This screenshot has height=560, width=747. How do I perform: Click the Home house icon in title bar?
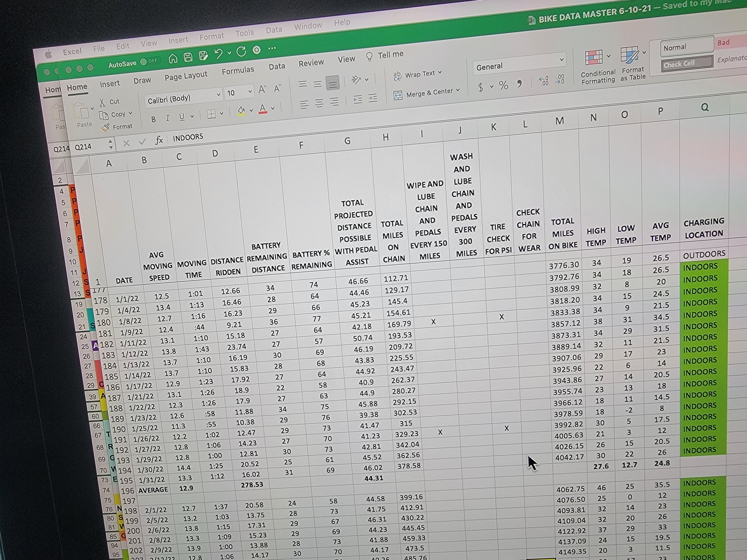(x=173, y=59)
